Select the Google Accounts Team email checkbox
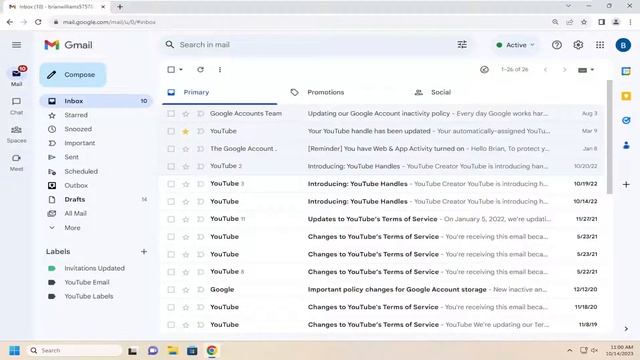Screen dimensions: 640x360 [171, 114]
